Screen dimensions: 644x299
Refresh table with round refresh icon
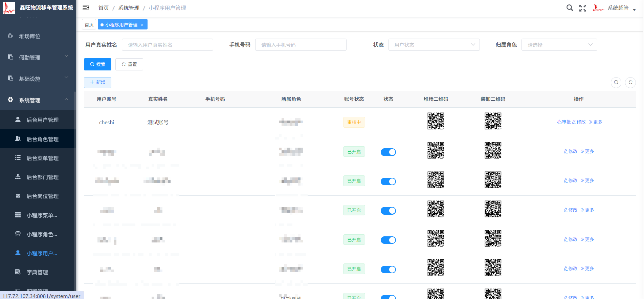[630, 82]
